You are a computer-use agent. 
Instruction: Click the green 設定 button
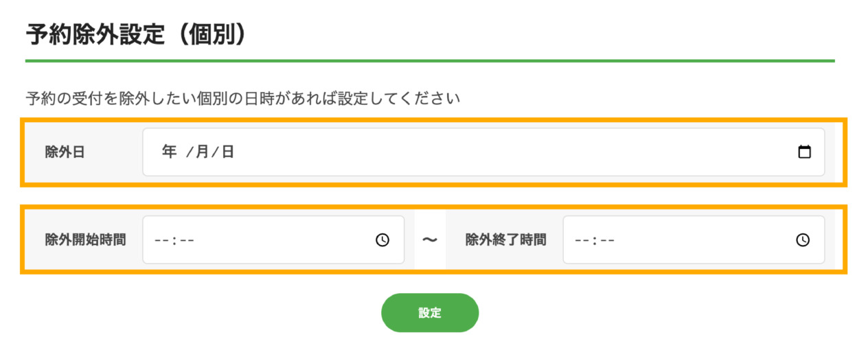[430, 313]
